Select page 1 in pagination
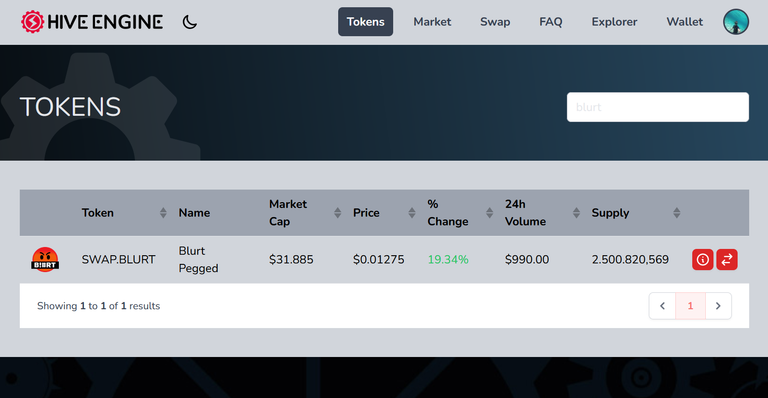 point(690,306)
